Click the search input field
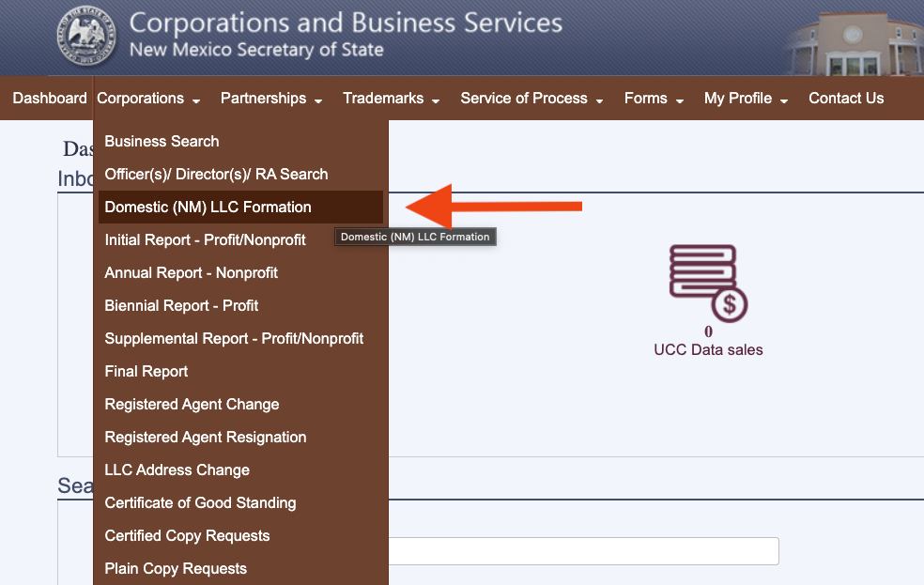This screenshot has width=924, height=585. pos(583,551)
